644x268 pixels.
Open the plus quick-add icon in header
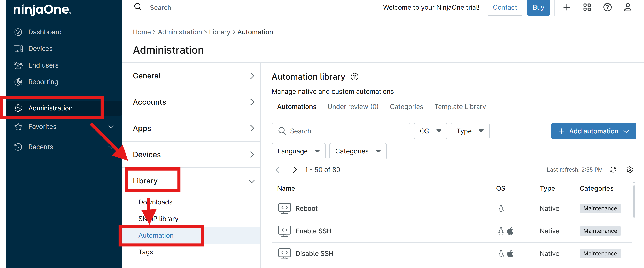(x=567, y=7)
